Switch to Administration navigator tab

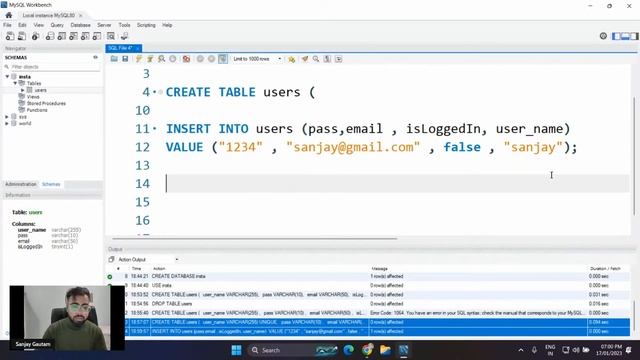(x=21, y=184)
